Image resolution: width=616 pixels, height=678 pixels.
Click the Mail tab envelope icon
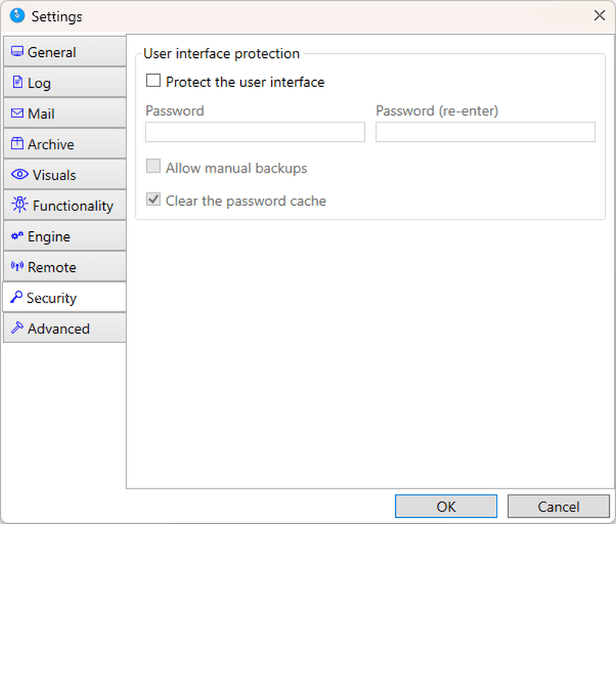(17, 113)
